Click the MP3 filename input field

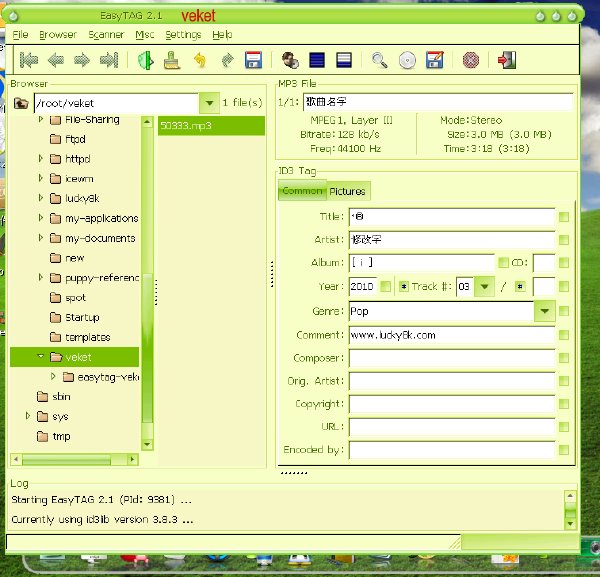[438, 102]
